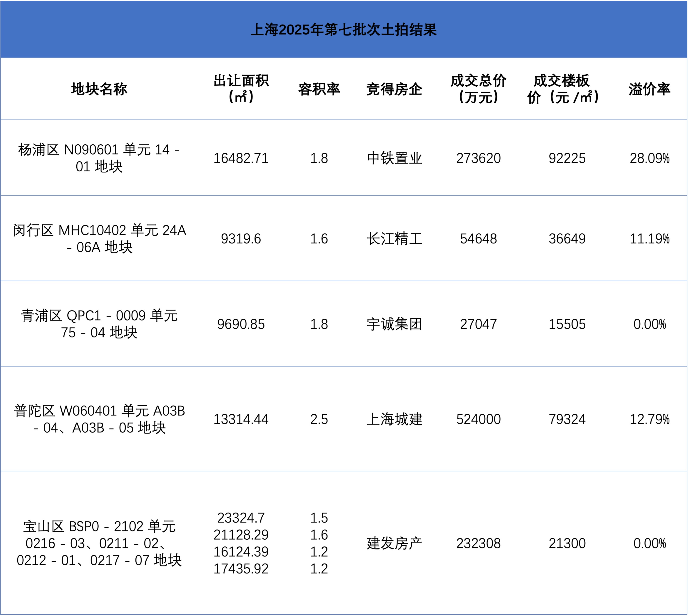The width and height of the screenshot is (689, 616).
Task: Click the premium rate 28.09%
Action: (650, 158)
